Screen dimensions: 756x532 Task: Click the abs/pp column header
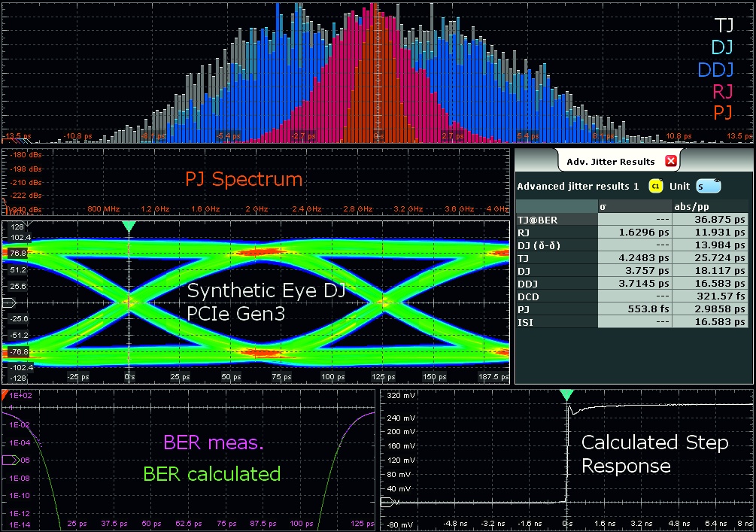(x=710, y=206)
